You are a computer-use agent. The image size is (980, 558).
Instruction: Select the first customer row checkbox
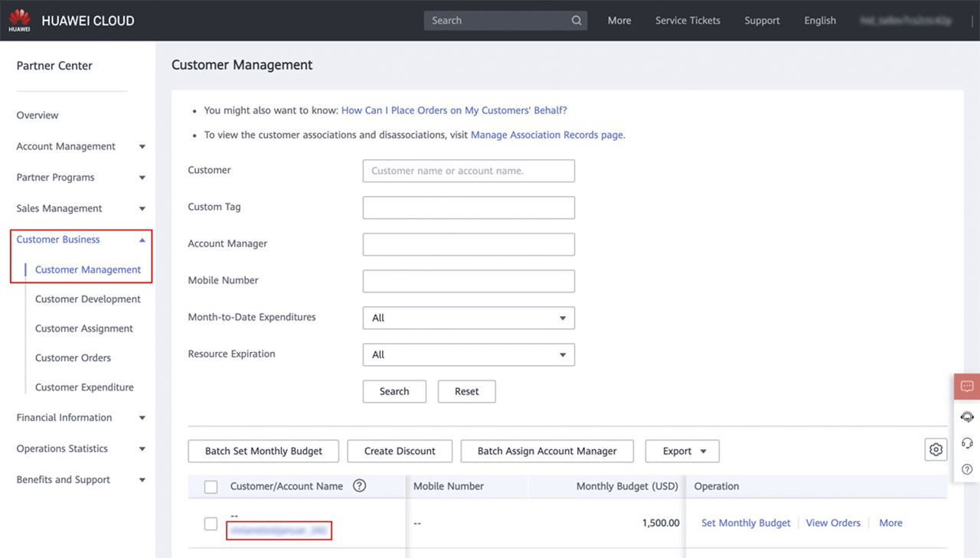tap(211, 524)
